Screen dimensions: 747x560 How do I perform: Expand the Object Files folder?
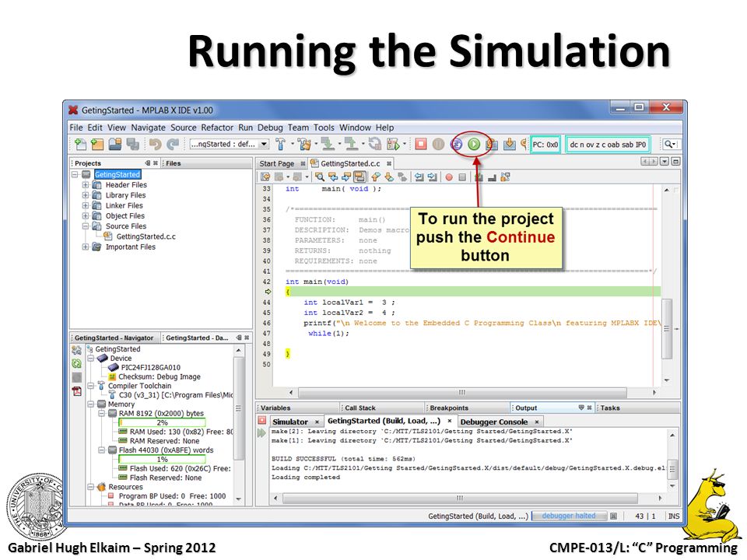tap(86, 215)
